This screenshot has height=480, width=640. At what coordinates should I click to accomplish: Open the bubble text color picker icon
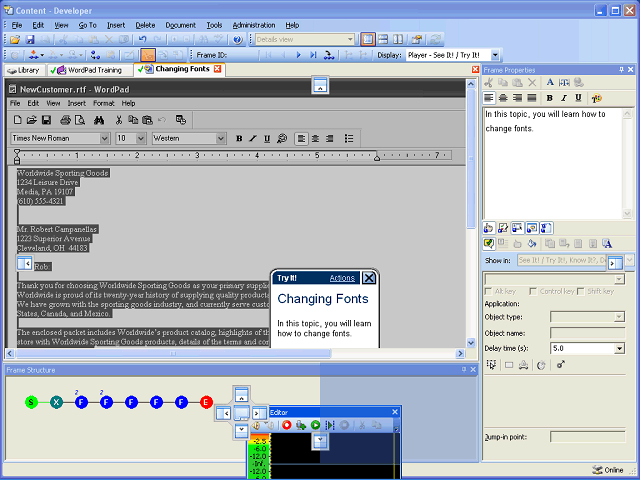(x=596, y=98)
